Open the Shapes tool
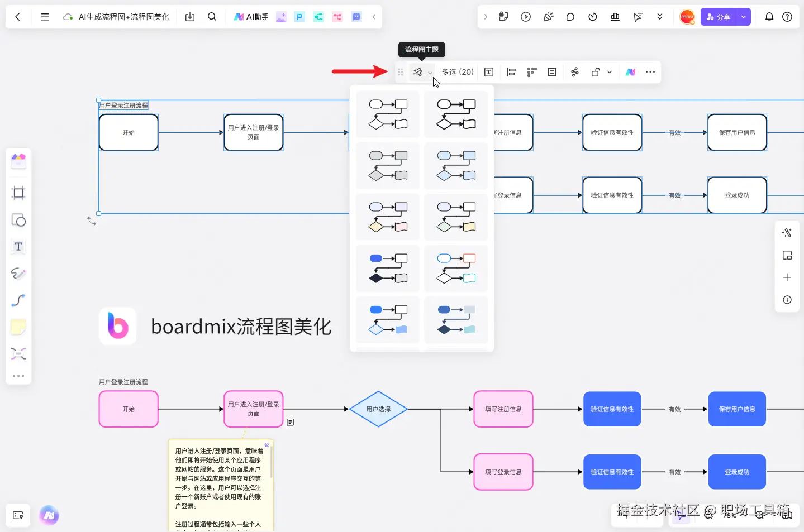 coord(18,220)
